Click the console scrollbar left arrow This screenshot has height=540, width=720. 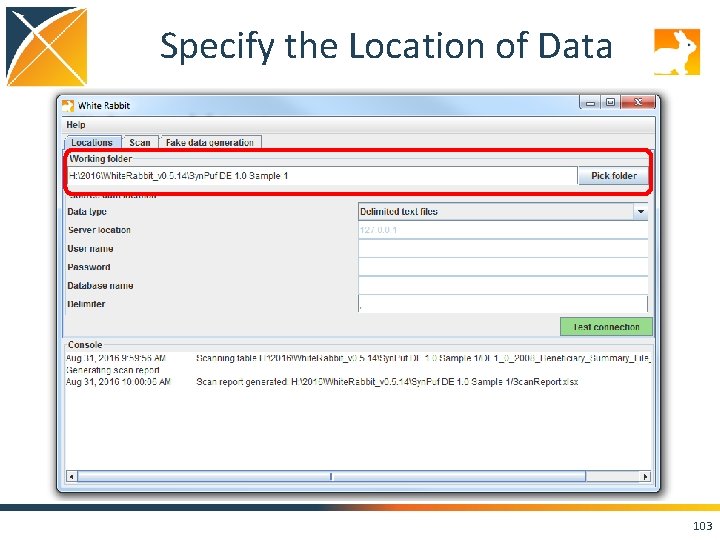point(71,477)
